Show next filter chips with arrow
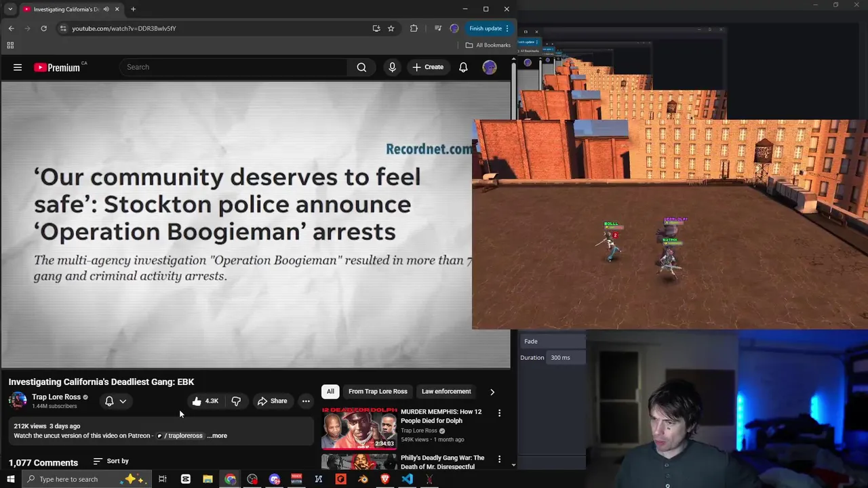Viewport: 868px width, 488px height. [x=492, y=392]
